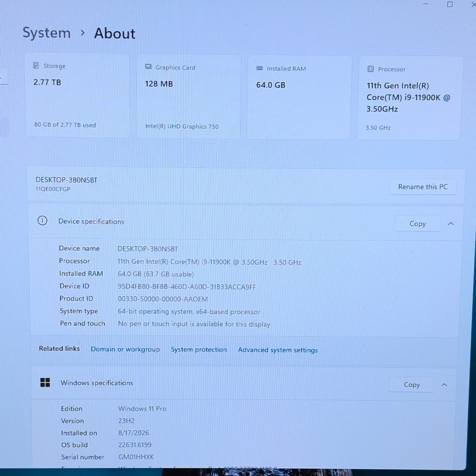Click the Pen and touch label

coord(83,323)
